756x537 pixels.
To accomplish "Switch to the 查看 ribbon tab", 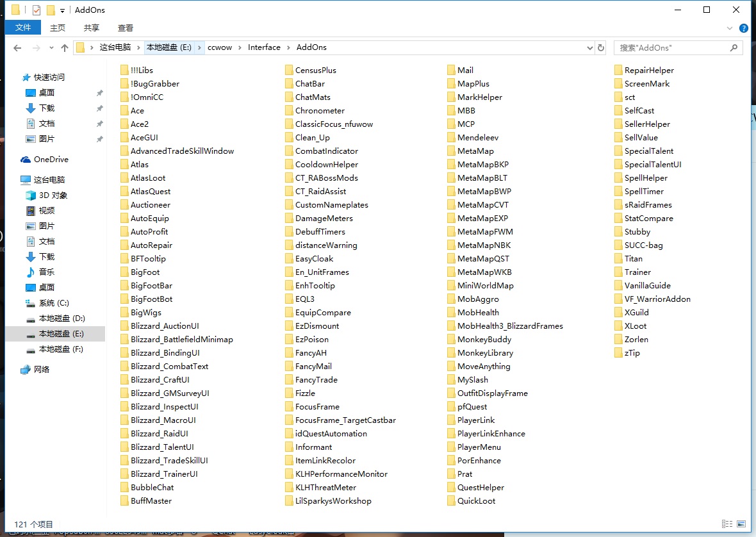I will coord(126,28).
